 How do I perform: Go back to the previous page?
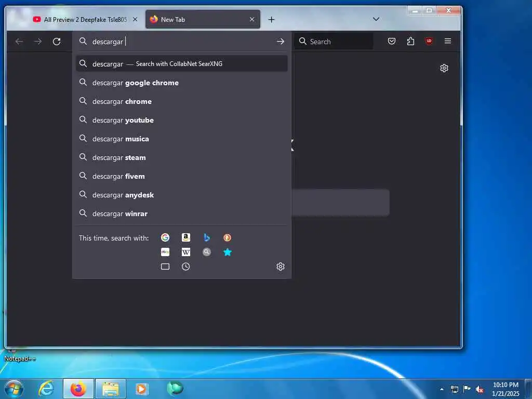[19, 42]
